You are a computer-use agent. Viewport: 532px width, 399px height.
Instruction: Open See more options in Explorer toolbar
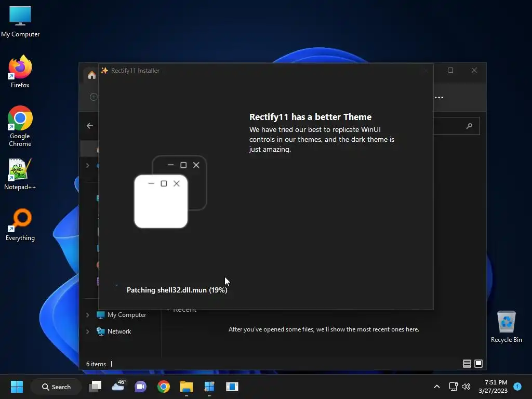click(x=439, y=97)
